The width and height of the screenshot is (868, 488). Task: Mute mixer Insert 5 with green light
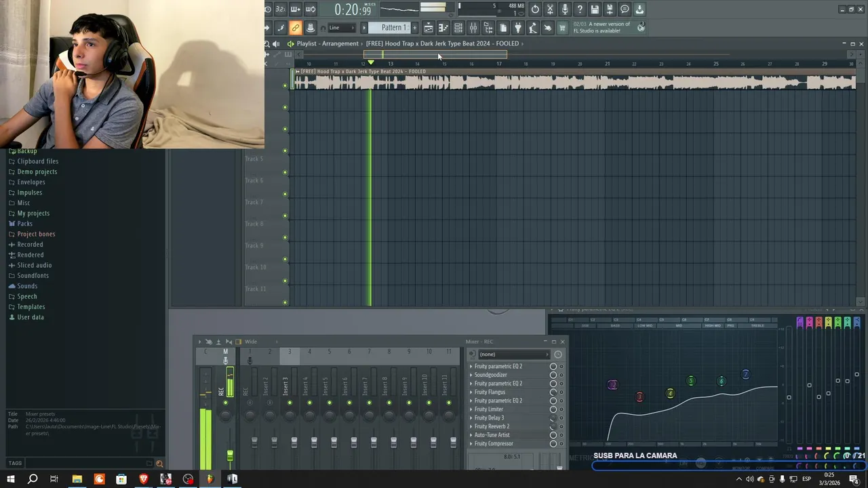pyautogui.click(x=330, y=403)
